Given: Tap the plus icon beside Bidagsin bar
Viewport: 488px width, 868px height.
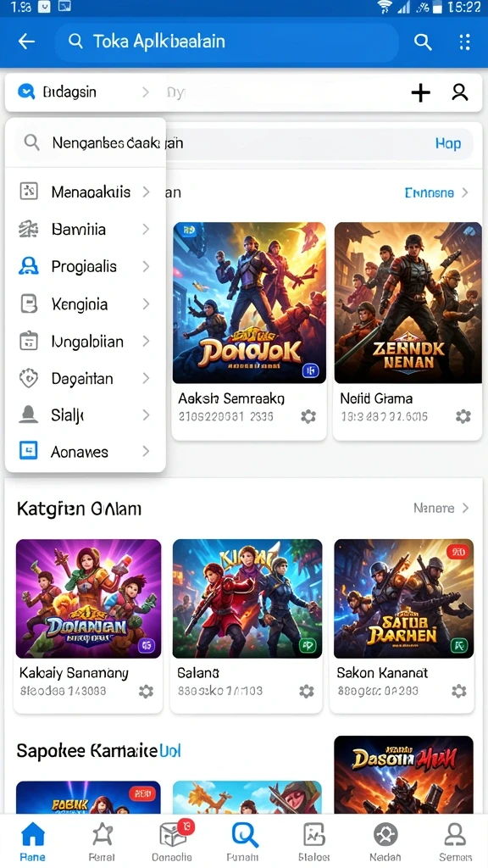Looking at the screenshot, I should 420,92.
